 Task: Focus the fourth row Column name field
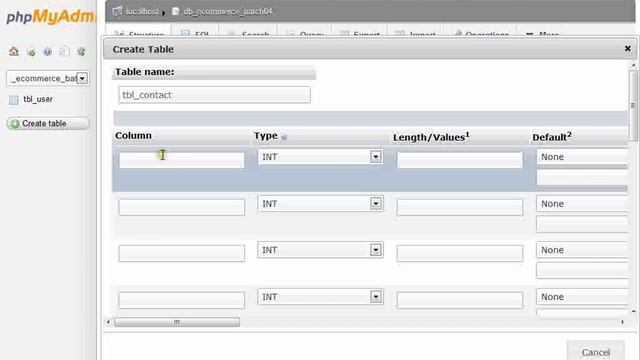coord(182,300)
